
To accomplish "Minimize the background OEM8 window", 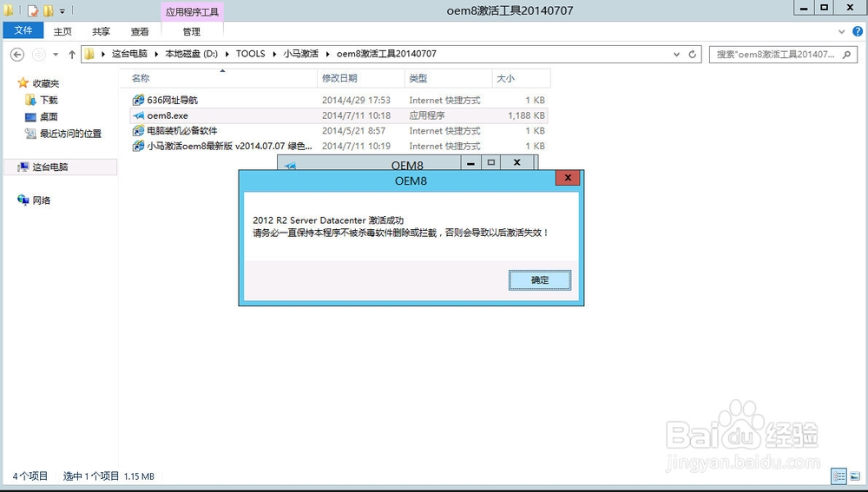I will click(x=471, y=163).
